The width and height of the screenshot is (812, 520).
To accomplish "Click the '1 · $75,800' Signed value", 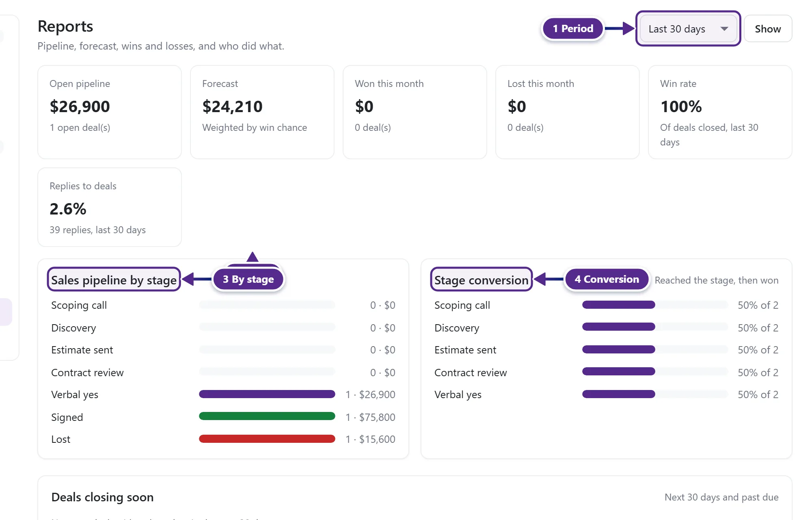I will coord(370,417).
